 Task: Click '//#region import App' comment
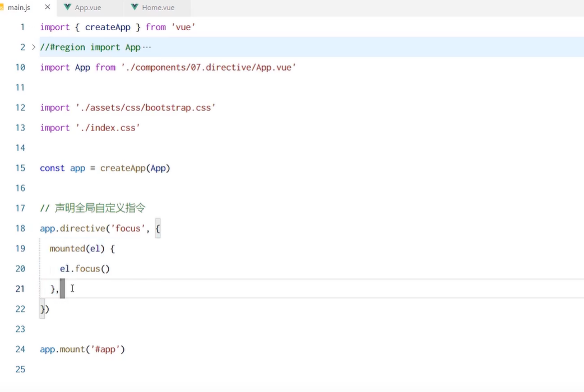[90, 47]
